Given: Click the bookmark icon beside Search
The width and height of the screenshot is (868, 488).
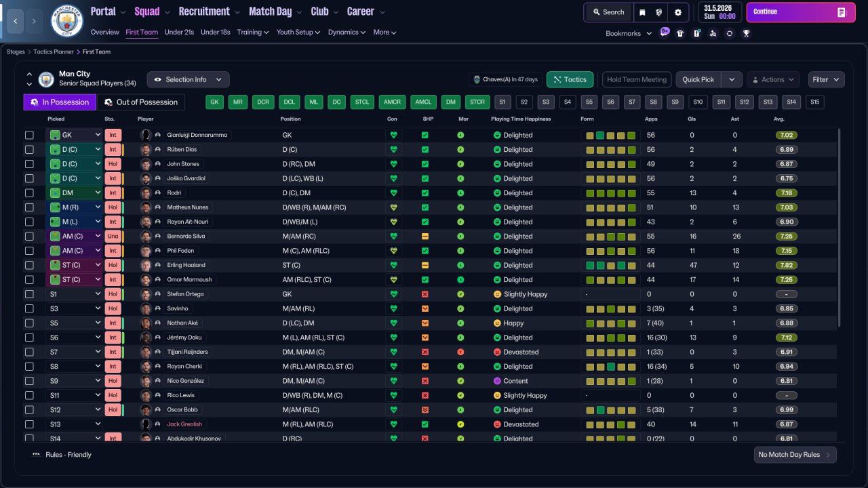Looking at the screenshot, I should [x=642, y=12].
